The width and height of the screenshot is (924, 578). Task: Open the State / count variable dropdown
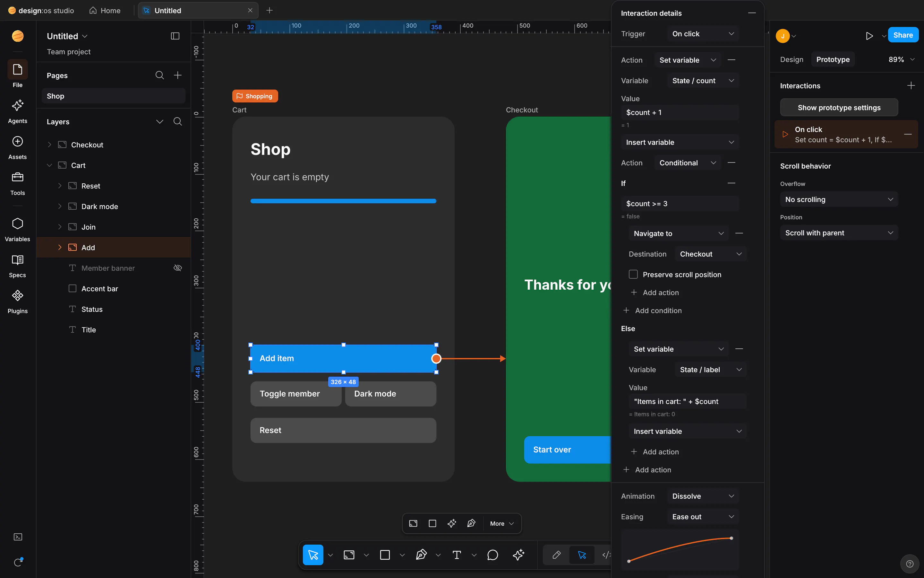click(703, 81)
